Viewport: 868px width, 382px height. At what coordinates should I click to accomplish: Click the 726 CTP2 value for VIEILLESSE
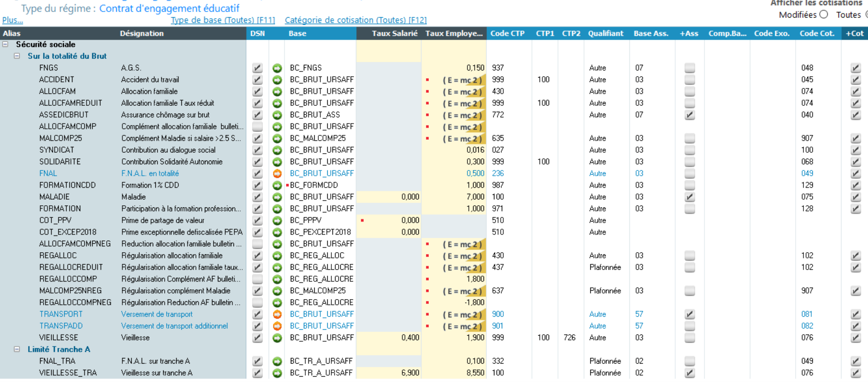tap(569, 338)
